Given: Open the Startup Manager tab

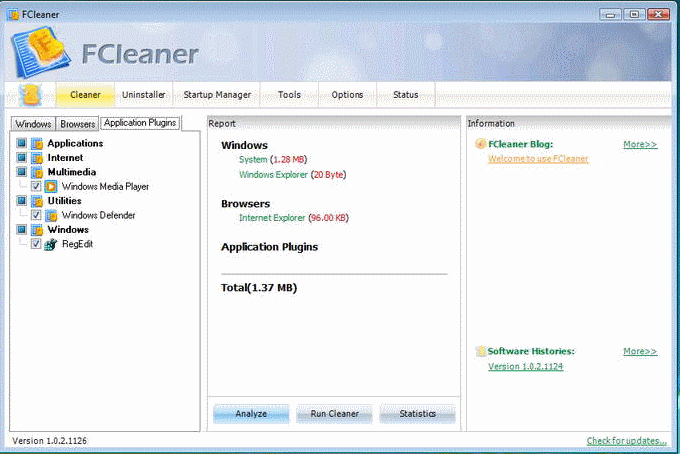Looking at the screenshot, I should [217, 95].
